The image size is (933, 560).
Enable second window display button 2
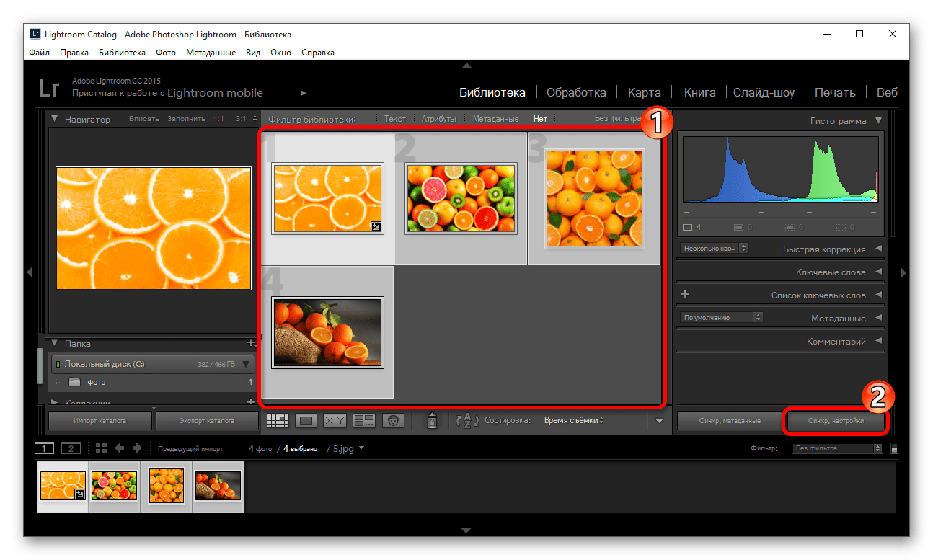click(x=71, y=448)
